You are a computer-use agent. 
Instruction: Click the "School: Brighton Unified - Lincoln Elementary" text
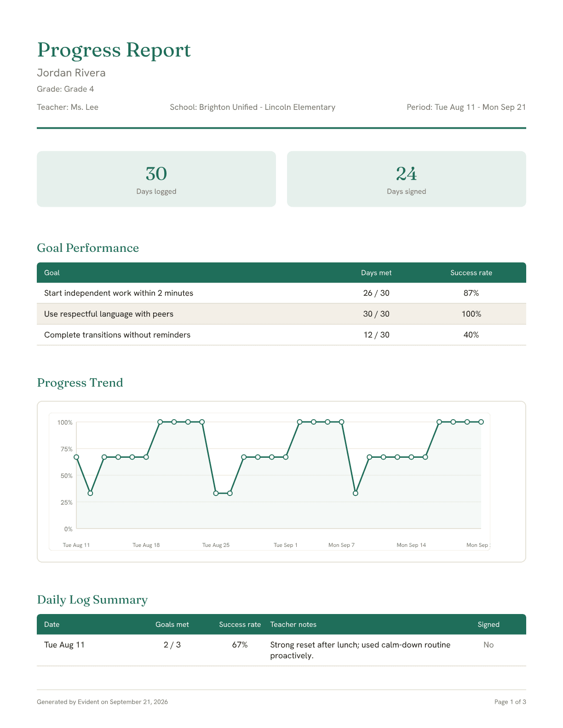pos(253,107)
